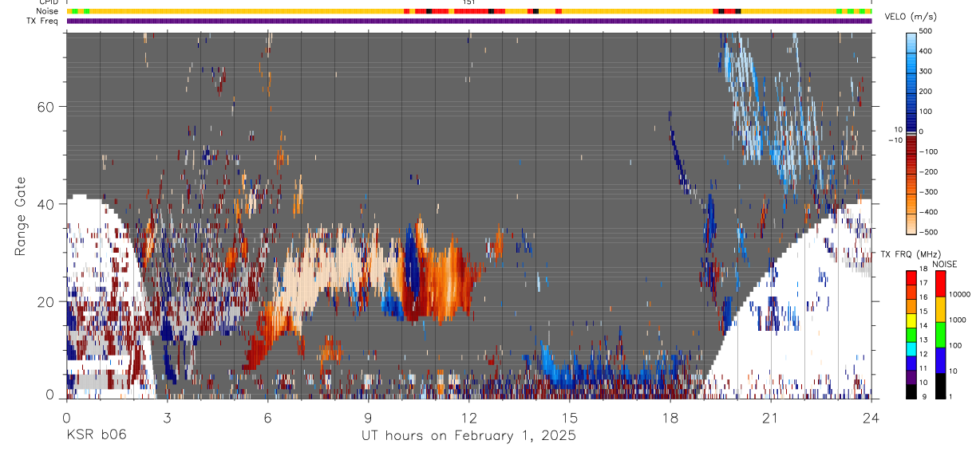Click the "UT hours on February 1, 2025" axis title

coord(469,435)
